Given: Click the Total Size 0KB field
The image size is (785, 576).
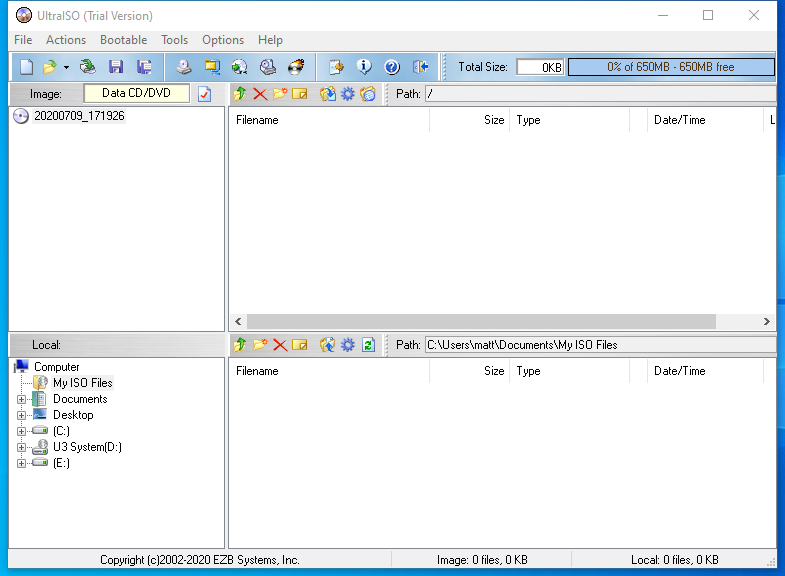Looking at the screenshot, I should pos(540,67).
